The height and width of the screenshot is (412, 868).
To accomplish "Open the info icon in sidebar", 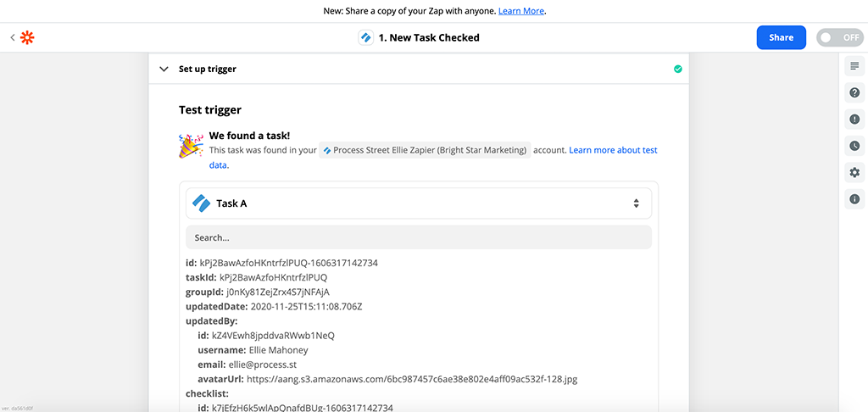I will pyautogui.click(x=854, y=199).
